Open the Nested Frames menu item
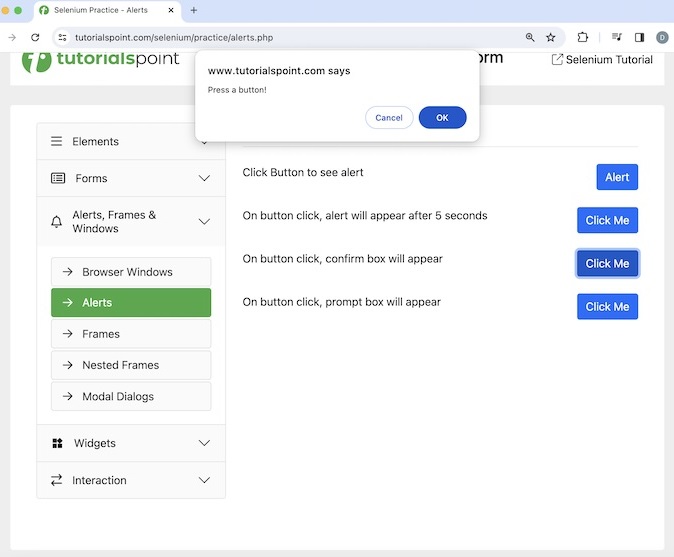 (x=131, y=365)
